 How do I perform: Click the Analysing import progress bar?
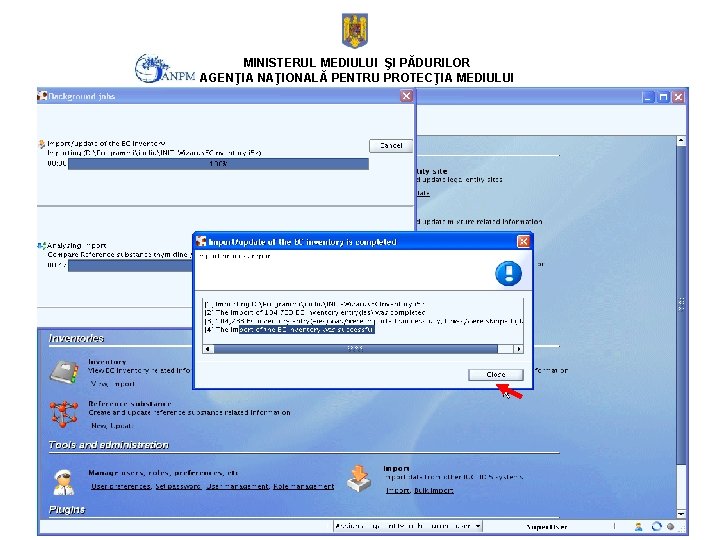point(130,266)
